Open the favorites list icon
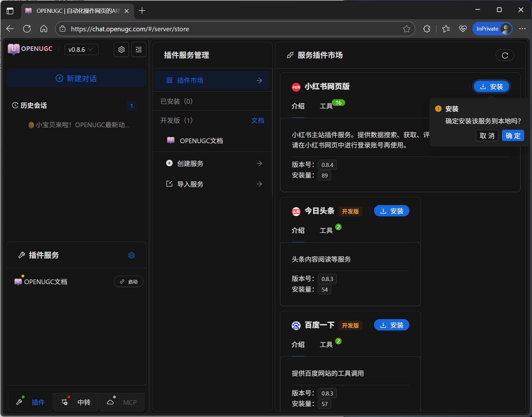Screen dimensions: 532x417 [446, 29]
